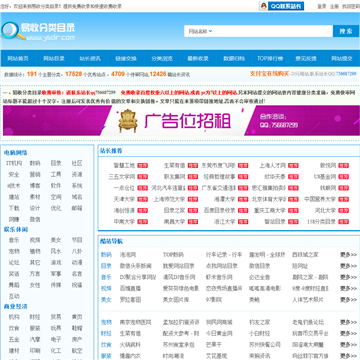Open the 百度目录收录 recommended site
The width and height of the screenshot is (360, 360).
(x=220, y=211)
